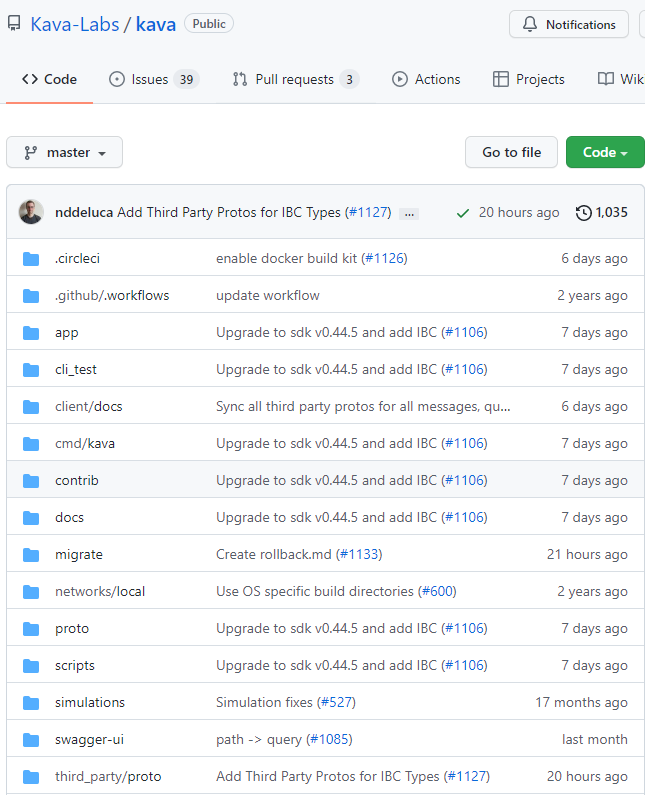Open the master branch dropdown
645x795 pixels.
[x=64, y=152]
